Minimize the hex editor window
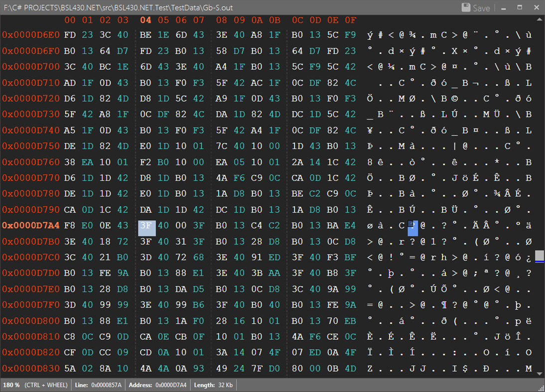 pos(503,7)
